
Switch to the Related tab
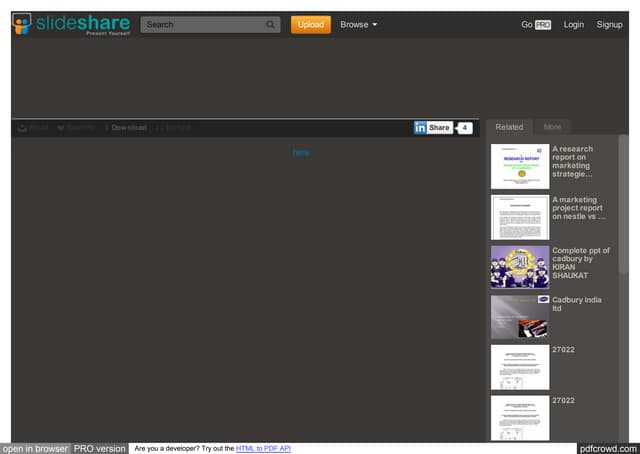point(509,127)
